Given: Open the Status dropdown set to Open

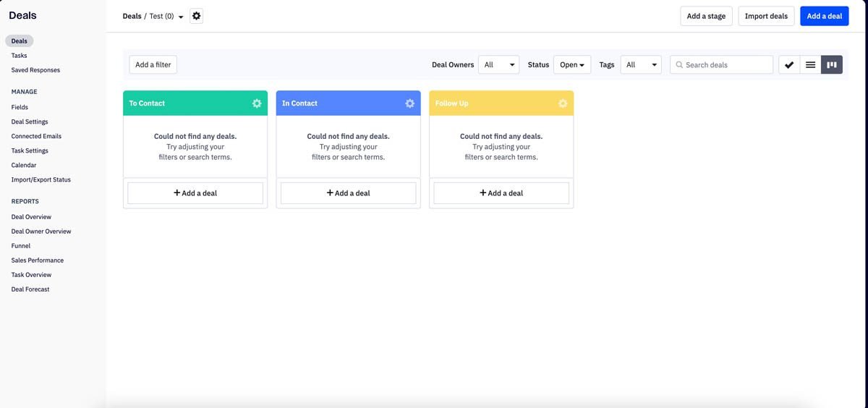Looking at the screenshot, I should [572, 65].
